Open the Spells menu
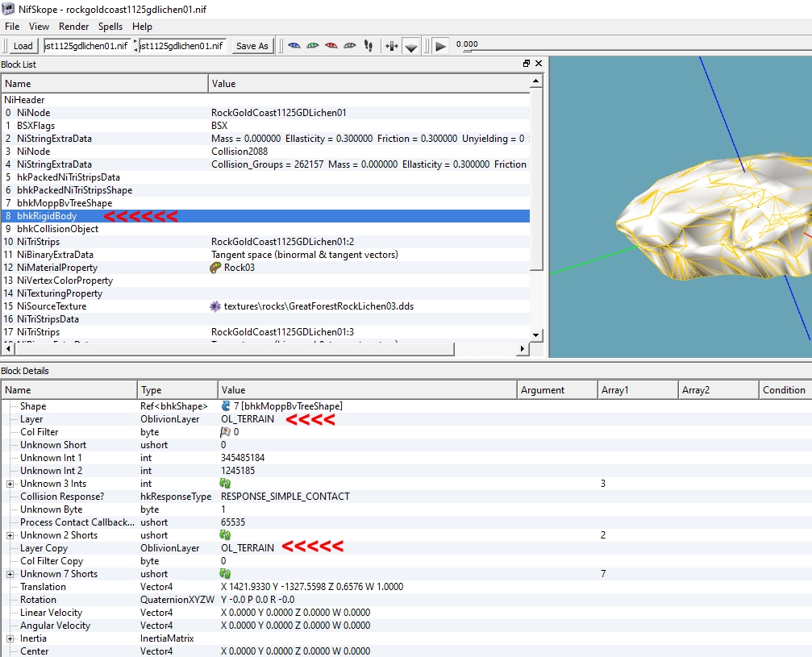This screenshot has width=812, height=657. pos(110,27)
